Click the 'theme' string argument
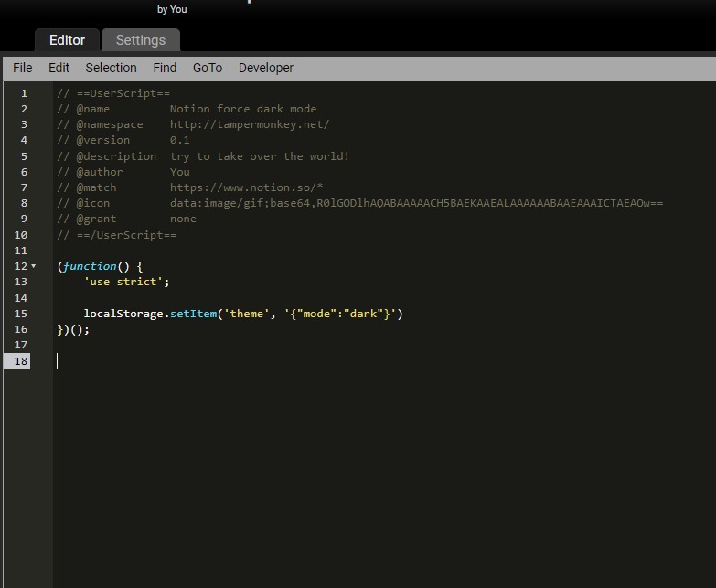The height and width of the screenshot is (588, 716). click(x=246, y=314)
